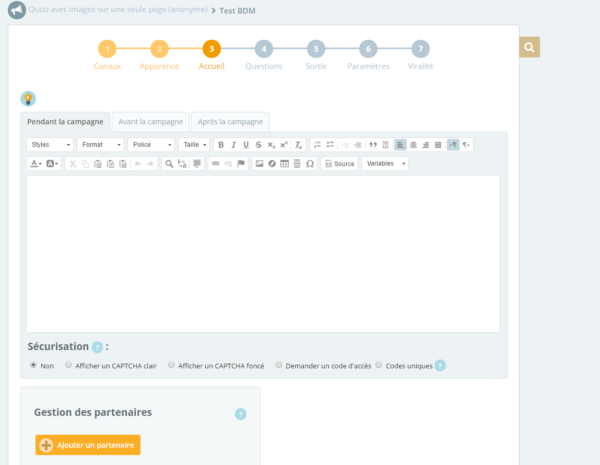Image resolution: width=600 pixels, height=465 pixels.
Task: Open the 'Après la campagne' tab
Action: pos(230,121)
